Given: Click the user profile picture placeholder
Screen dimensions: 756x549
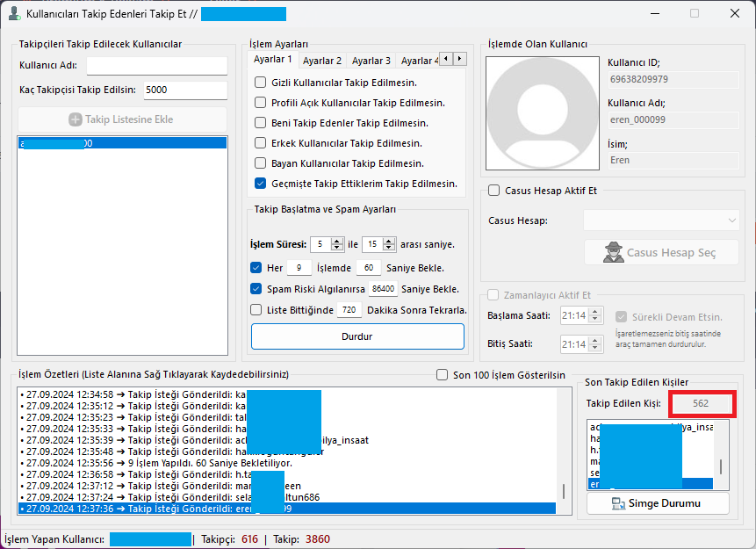Looking at the screenshot, I should [x=543, y=113].
